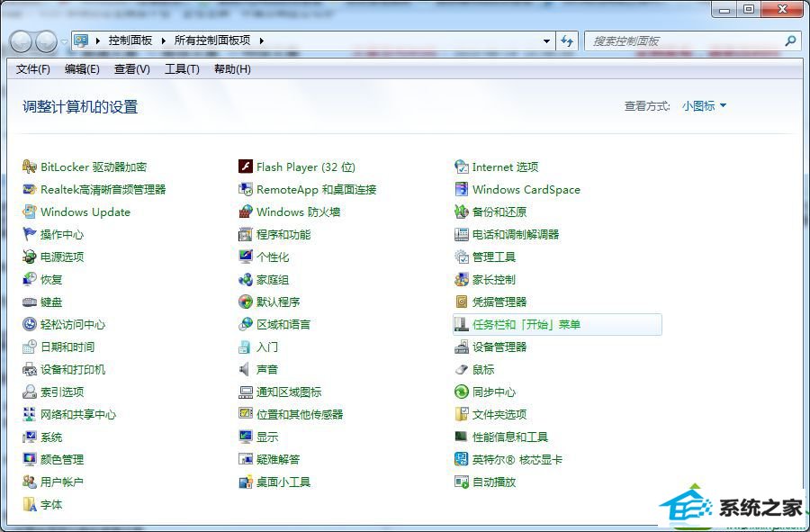This screenshot has width=810, height=532.
Task: Click the 自动播放 icon
Action: point(462,482)
